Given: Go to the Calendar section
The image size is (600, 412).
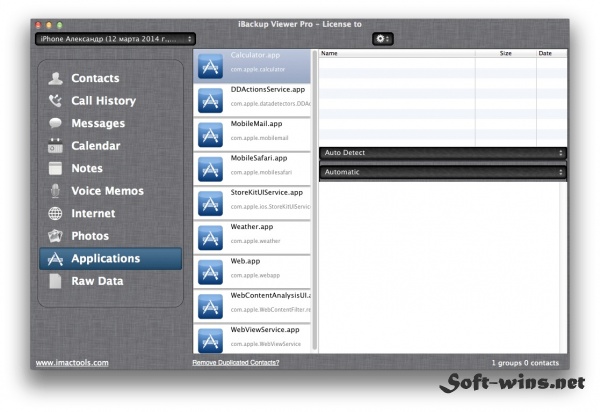Looking at the screenshot, I should (111, 146).
